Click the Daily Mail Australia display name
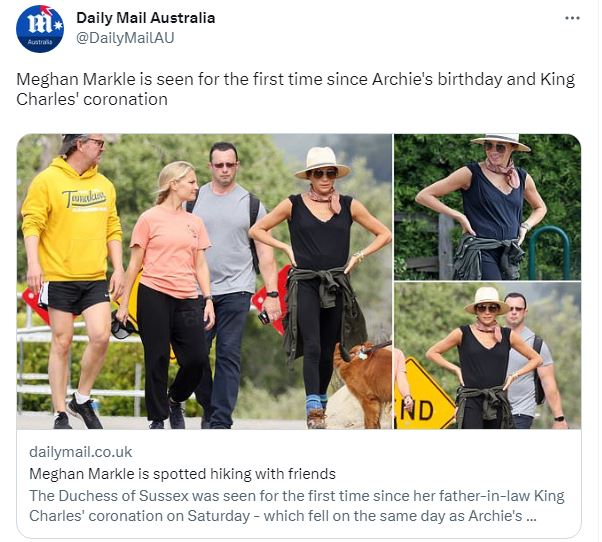This screenshot has height=542, width=602. (145, 18)
